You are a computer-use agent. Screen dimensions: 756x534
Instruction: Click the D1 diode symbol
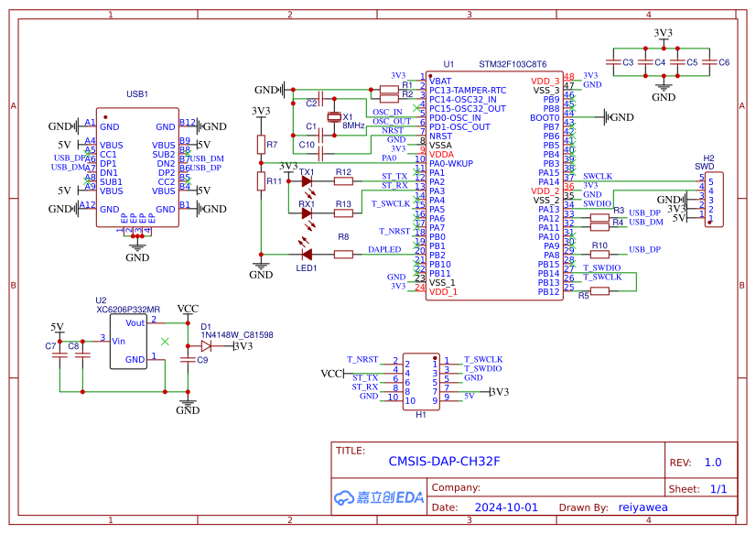(206, 346)
